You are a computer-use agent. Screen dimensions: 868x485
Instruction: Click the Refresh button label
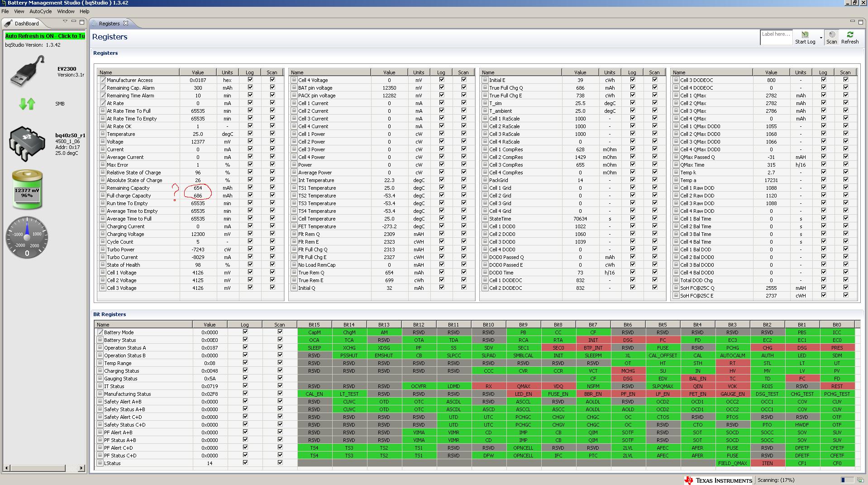(850, 42)
